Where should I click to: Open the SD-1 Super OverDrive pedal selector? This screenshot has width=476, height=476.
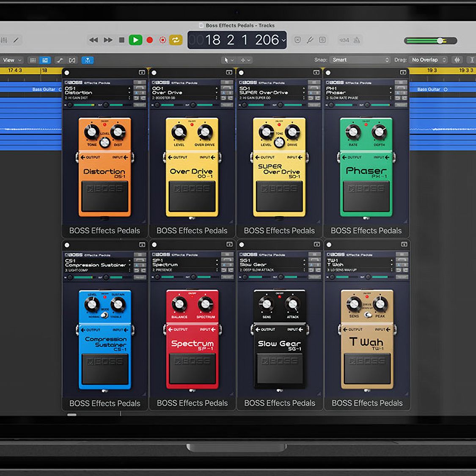[x=272, y=91]
